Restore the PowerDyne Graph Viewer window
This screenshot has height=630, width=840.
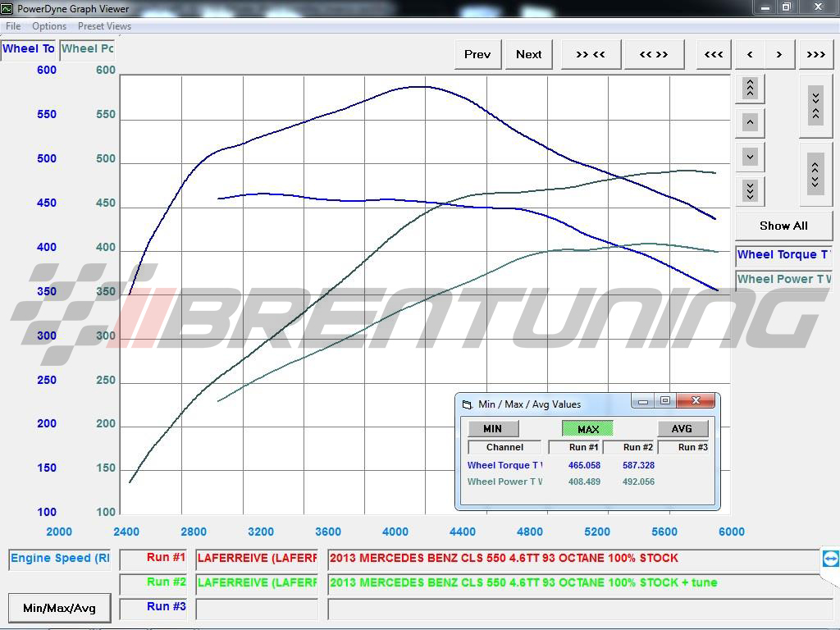click(787, 7)
